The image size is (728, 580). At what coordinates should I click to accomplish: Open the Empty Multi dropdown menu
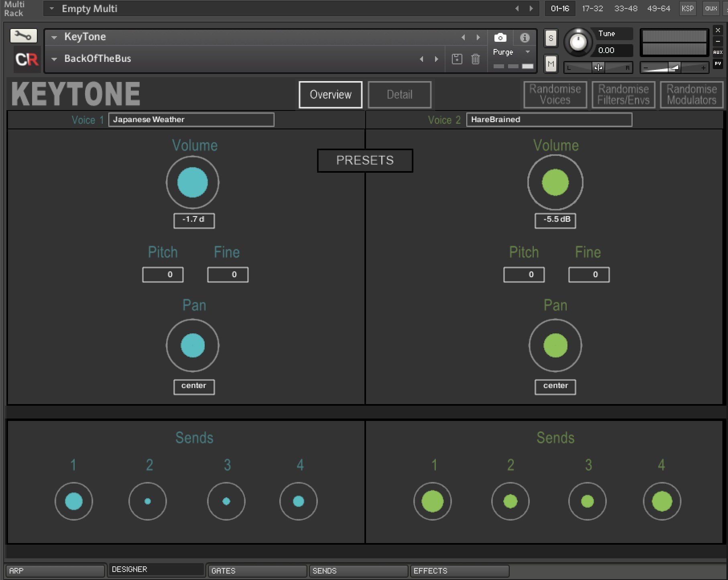point(51,8)
